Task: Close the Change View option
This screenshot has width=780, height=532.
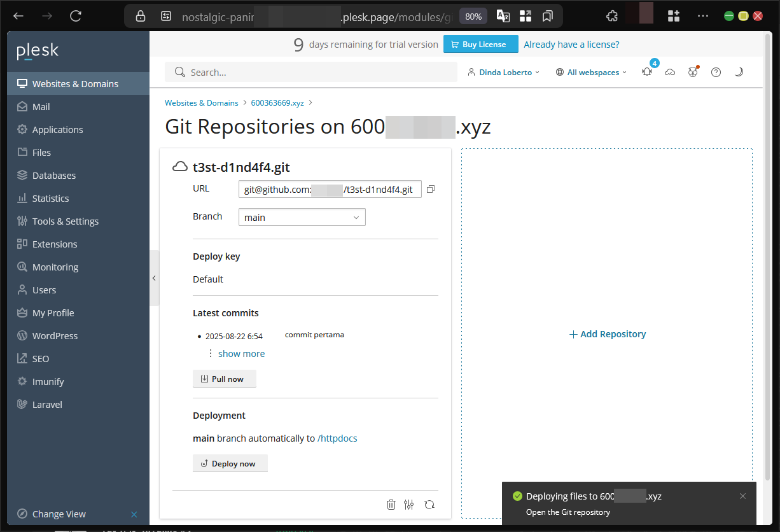Action: tap(134, 514)
